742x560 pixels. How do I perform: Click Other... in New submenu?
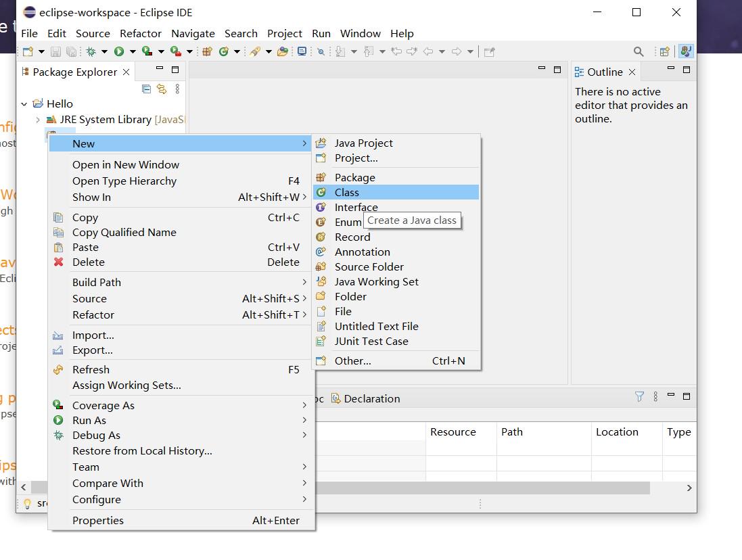[x=396, y=361]
